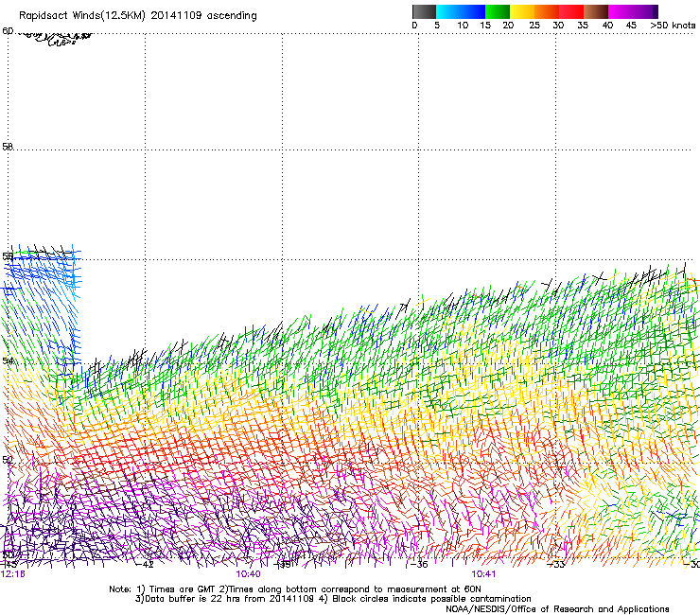Click the cyan-blue 5-15 knots color segment

pyautogui.click(x=461, y=11)
